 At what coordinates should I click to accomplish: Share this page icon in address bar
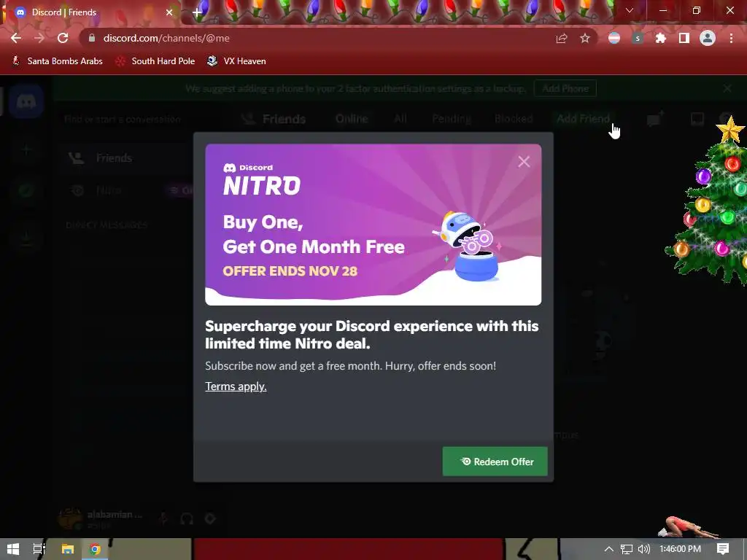pyautogui.click(x=562, y=38)
